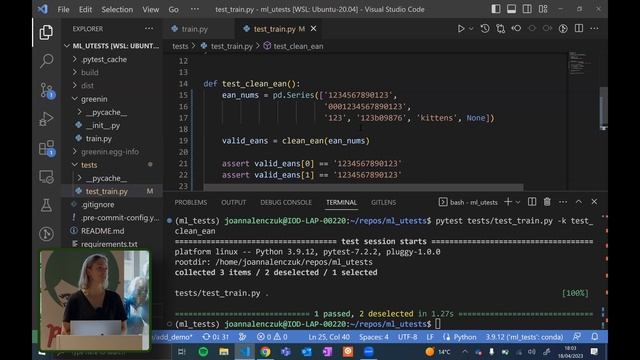Close the terminal panel
This screenshot has height=360, width=640.
pos(594,202)
